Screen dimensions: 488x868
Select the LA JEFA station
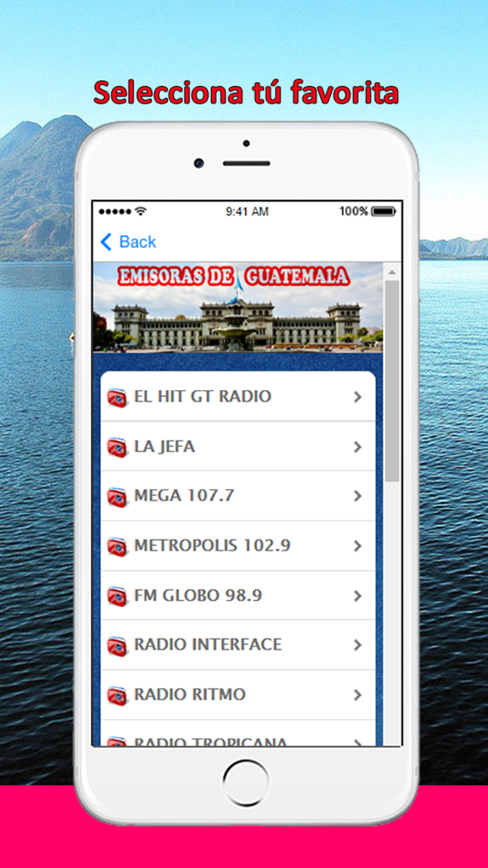click(238, 446)
